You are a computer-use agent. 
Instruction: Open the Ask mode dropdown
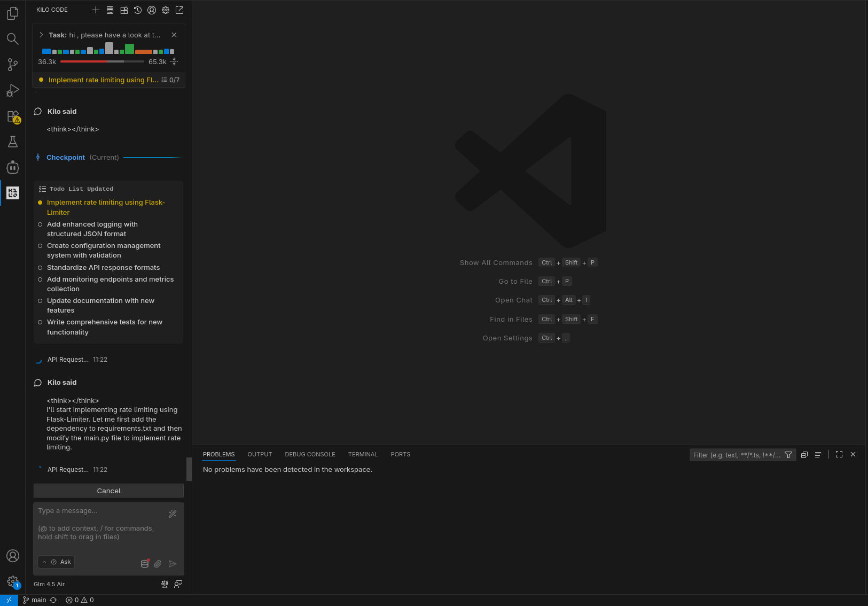click(x=56, y=562)
